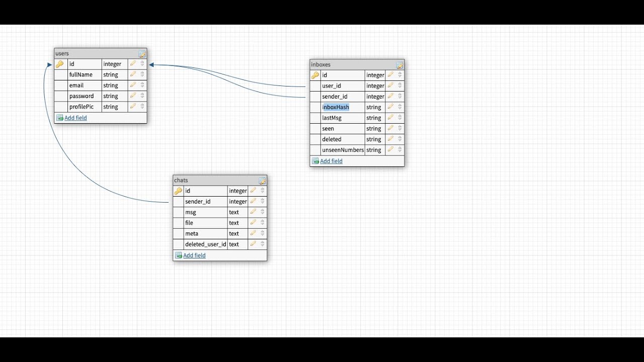The image size is (644, 362).
Task: Click the sender_id field in chats
Action: (x=198, y=202)
